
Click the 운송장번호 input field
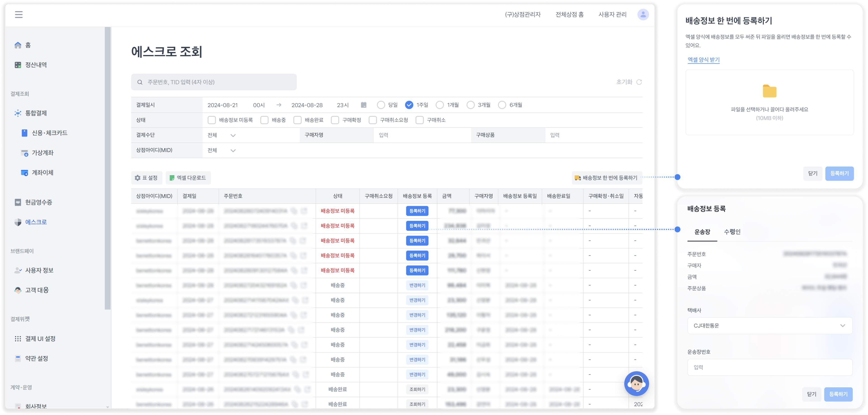(x=770, y=367)
